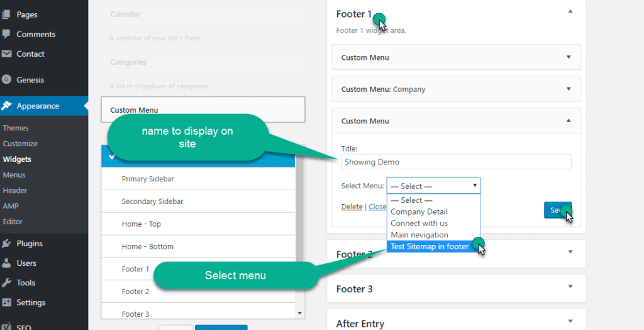This screenshot has width=644, height=330.
Task: Open Customize under Appearance
Action: pos(20,144)
